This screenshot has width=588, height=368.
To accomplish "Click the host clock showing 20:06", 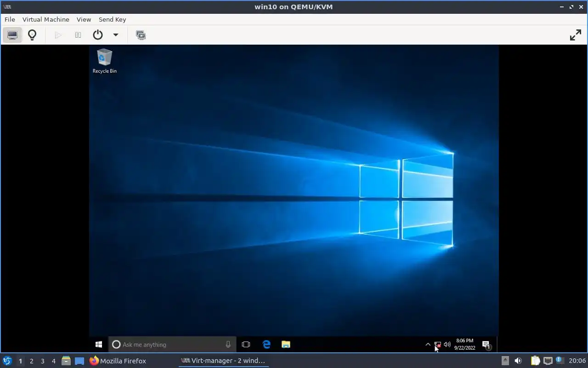I will coord(577,361).
